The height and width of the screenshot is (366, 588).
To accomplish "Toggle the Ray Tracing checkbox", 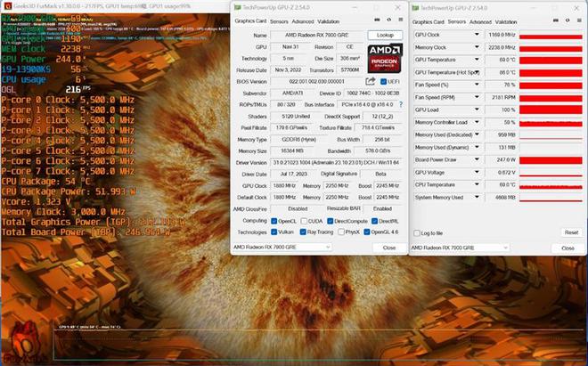I will [303, 232].
